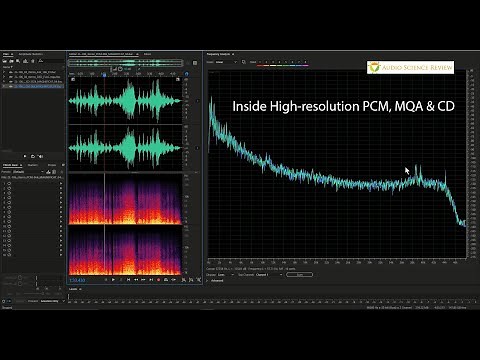The image size is (480, 360).
Task: Move playhead to next marker
Action: [151, 280]
